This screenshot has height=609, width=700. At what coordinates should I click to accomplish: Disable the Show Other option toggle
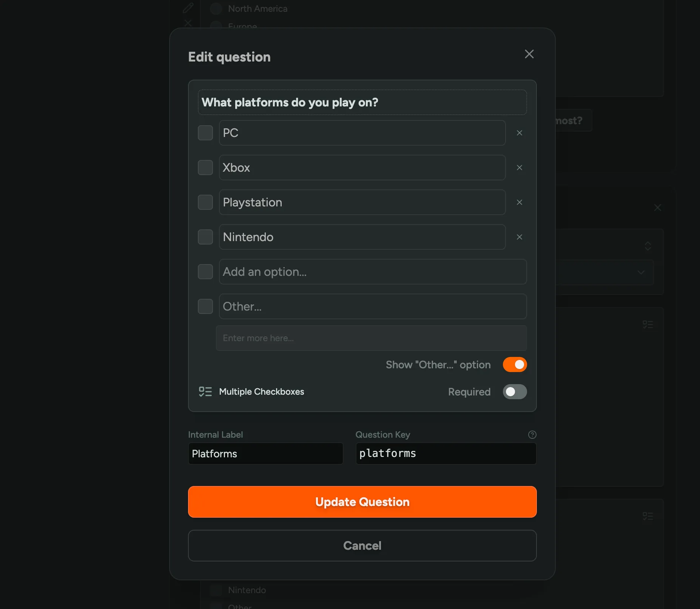(x=515, y=364)
